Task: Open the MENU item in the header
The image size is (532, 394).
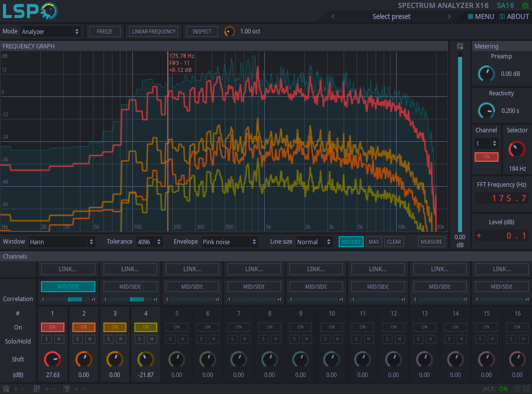Action: [x=481, y=16]
